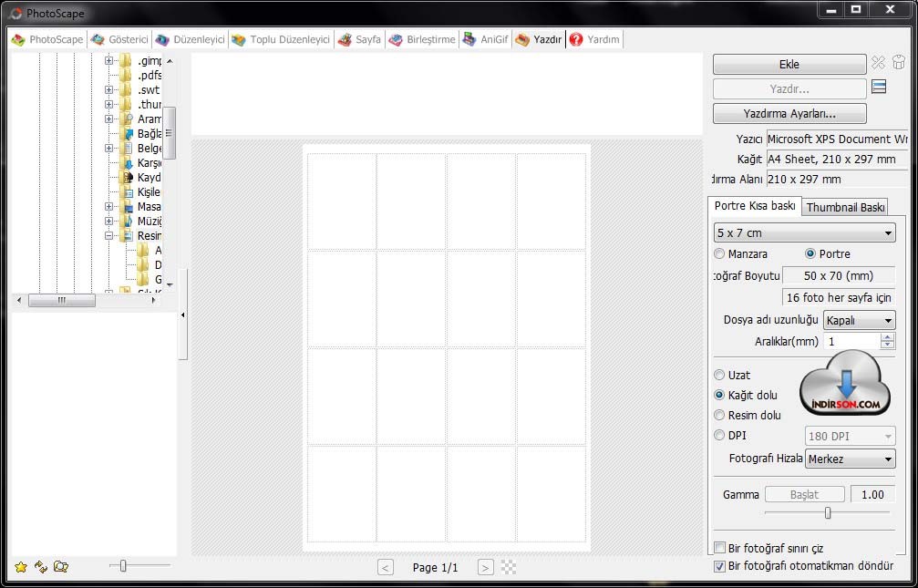Open Yazdırma Ayarları print settings
Screen dimensions: 918x588
[789, 114]
